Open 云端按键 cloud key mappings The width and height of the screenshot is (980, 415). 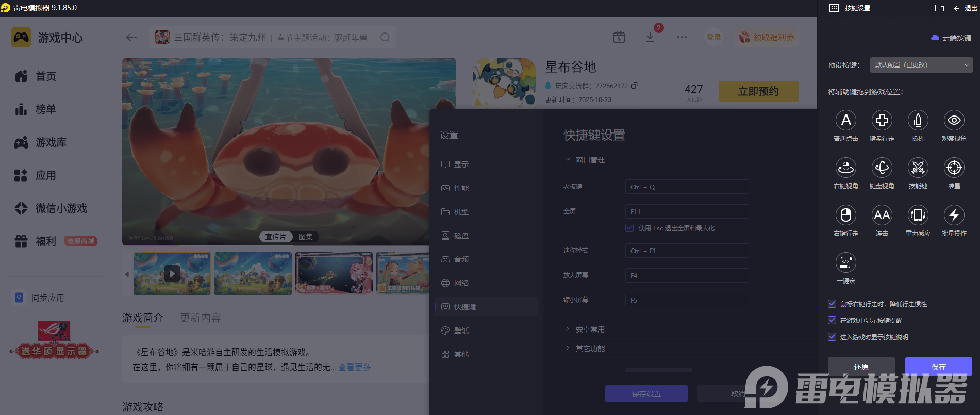[x=951, y=38]
